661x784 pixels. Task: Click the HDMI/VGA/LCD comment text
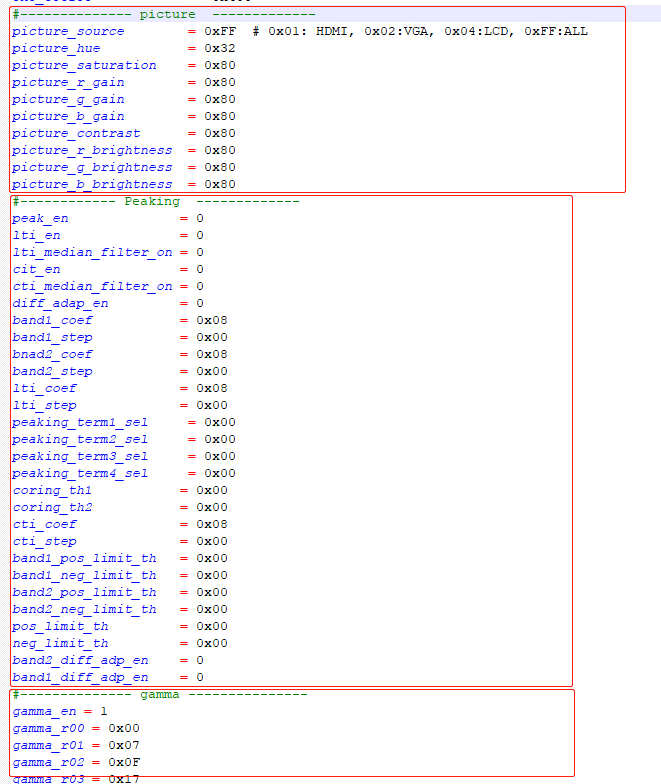(x=420, y=32)
